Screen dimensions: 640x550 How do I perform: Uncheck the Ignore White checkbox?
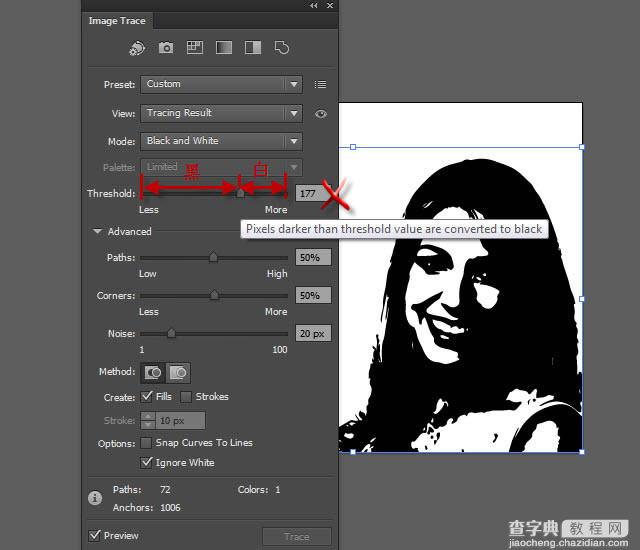point(146,462)
